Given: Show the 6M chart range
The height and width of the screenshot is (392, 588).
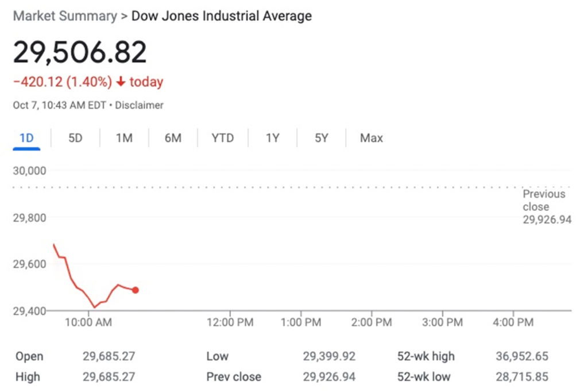Looking at the screenshot, I should [x=173, y=138].
